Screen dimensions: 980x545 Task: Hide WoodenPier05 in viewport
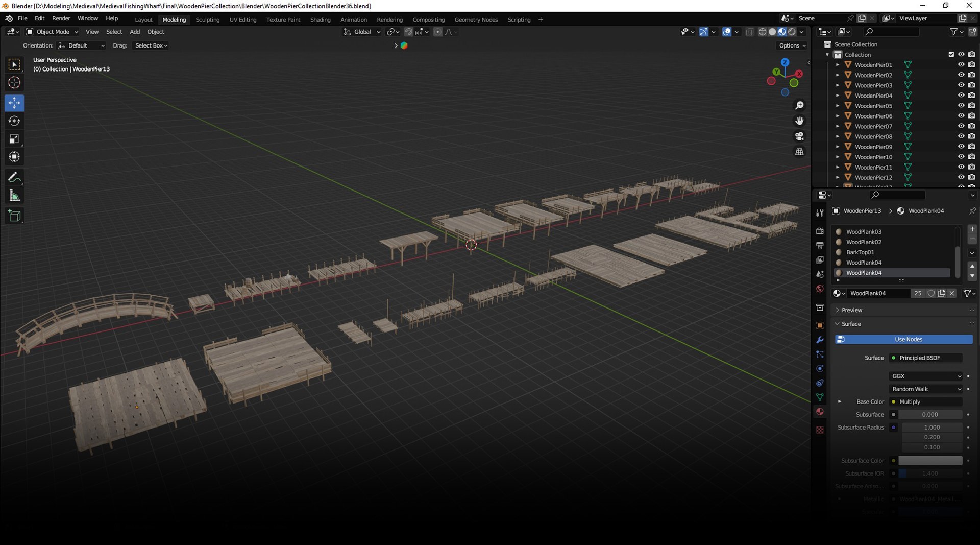961,106
